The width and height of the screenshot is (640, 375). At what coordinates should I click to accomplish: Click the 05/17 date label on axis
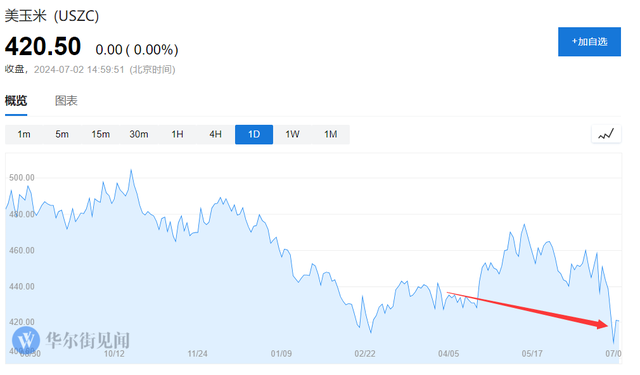532,353
